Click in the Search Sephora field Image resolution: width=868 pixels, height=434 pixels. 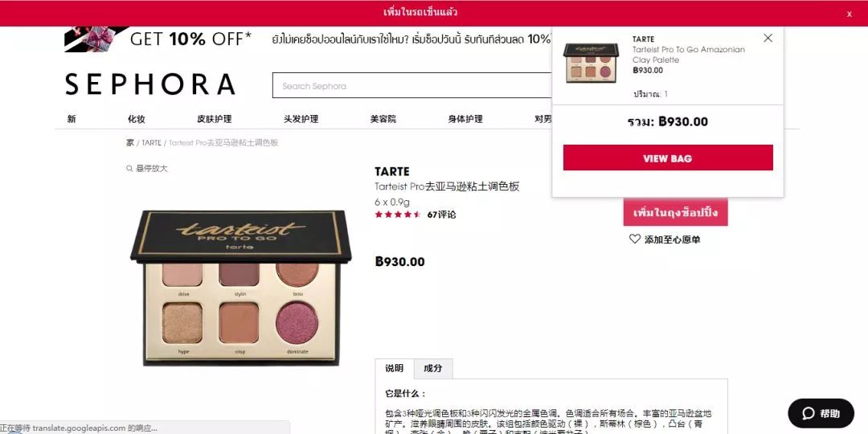[411, 86]
